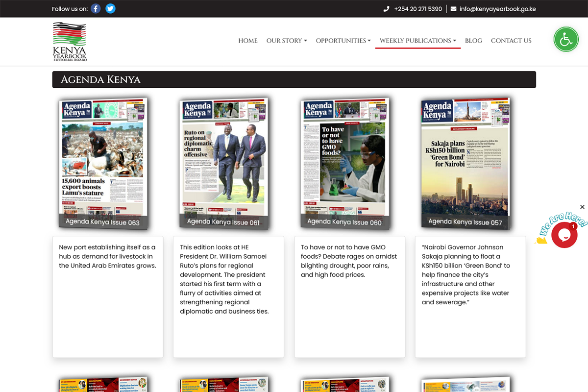Click the Contact Us link

[511, 41]
